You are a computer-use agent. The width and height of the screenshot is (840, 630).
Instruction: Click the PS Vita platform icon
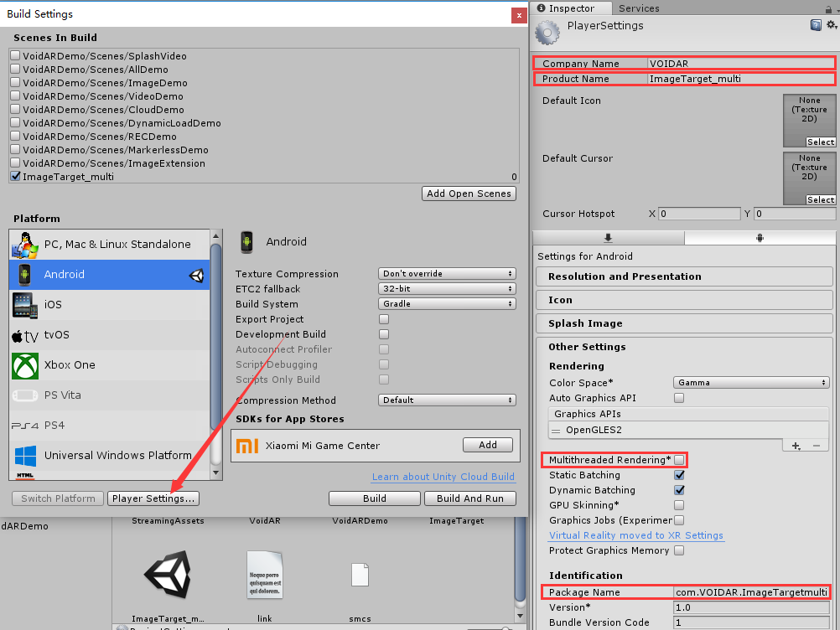[24, 395]
